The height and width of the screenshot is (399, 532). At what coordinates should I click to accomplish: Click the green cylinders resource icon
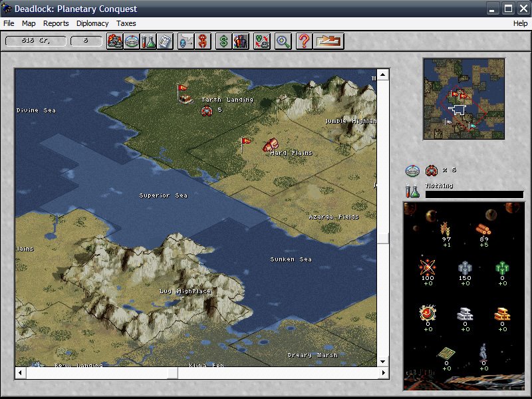(x=502, y=268)
